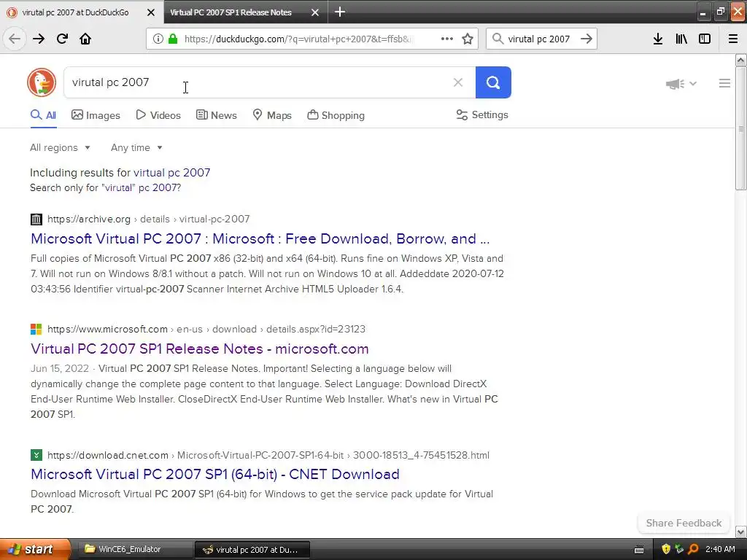The image size is (747, 560).
Task: Toggle the sidebar view
Action: (x=705, y=39)
